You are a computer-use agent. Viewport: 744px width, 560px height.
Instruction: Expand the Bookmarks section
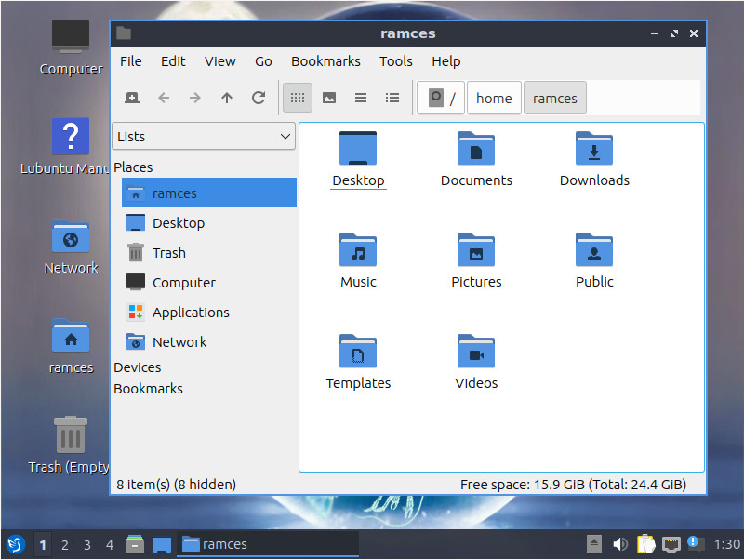click(148, 389)
